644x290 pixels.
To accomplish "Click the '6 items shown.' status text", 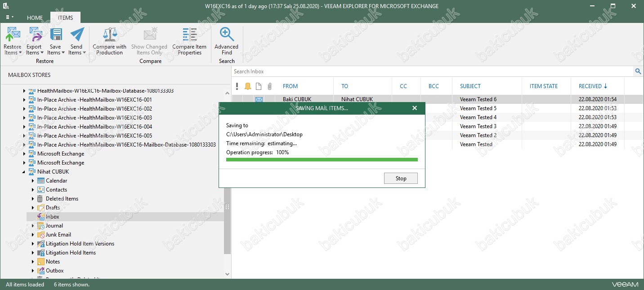I will click(72, 285).
